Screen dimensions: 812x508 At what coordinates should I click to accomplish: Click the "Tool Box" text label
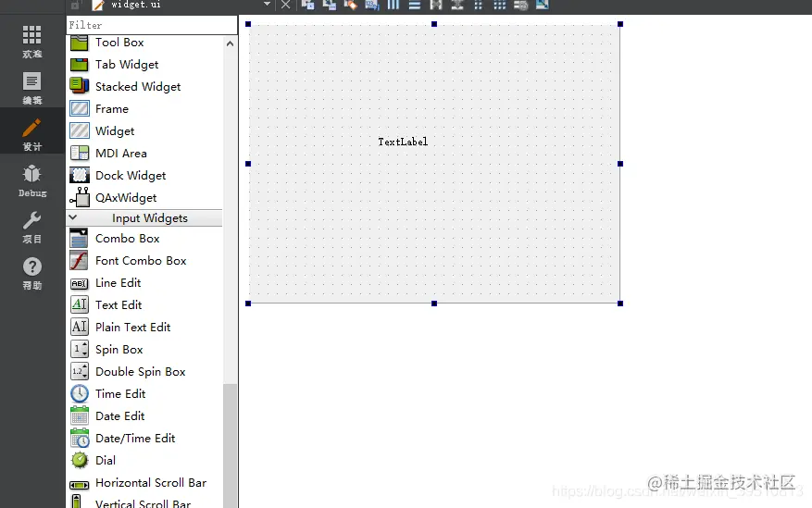(119, 43)
